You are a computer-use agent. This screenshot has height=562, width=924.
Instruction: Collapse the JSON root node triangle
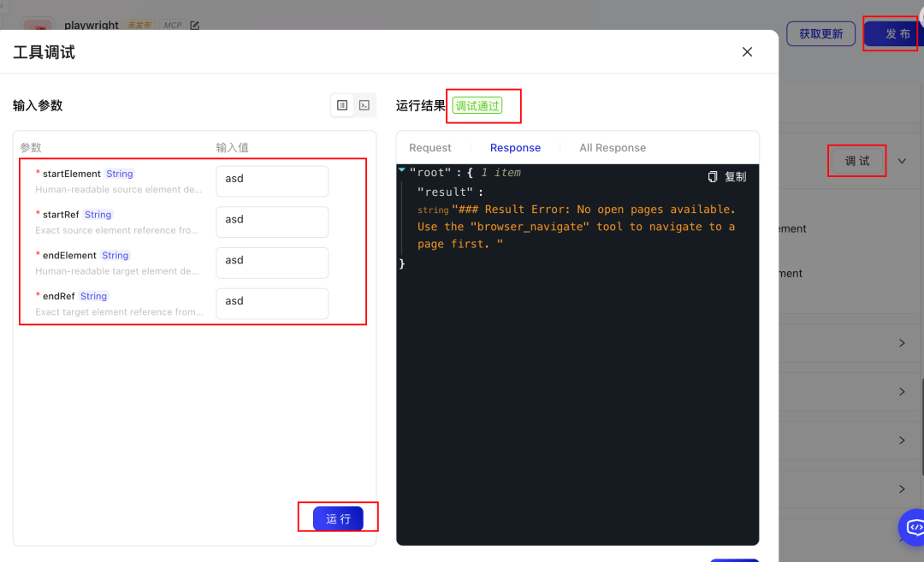click(402, 170)
